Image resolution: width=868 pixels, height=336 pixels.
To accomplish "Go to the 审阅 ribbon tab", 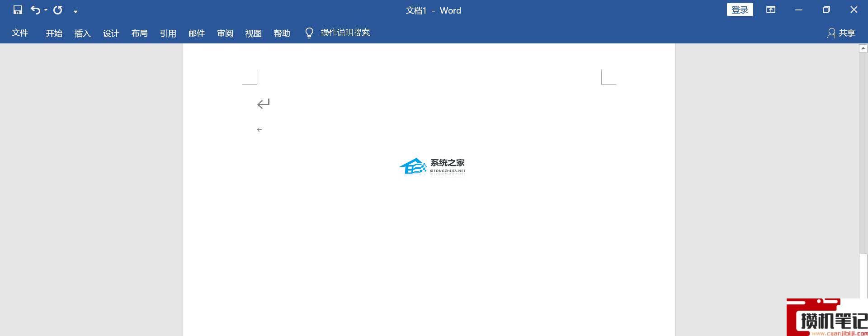I will point(225,33).
